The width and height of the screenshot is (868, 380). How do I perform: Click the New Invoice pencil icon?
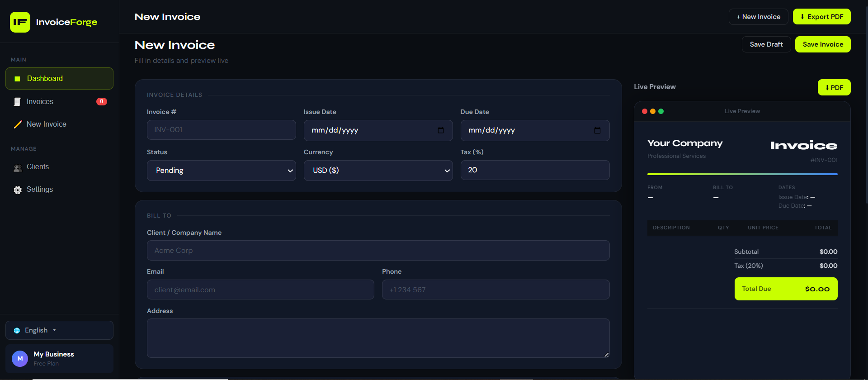[18, 124]
